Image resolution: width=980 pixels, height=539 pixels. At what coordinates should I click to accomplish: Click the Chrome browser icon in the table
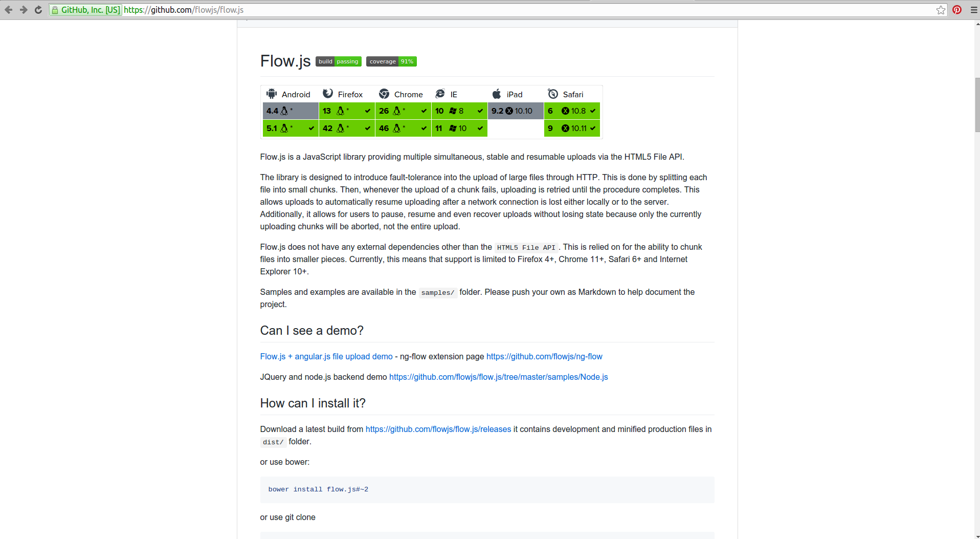pyautogui.click(x=384, y=94)
